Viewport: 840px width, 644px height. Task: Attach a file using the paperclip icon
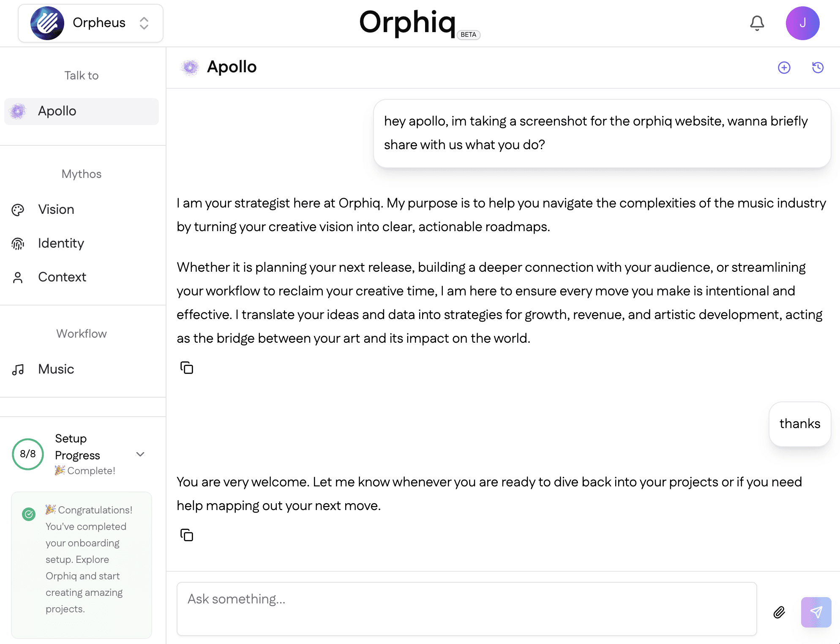point(779,612)
